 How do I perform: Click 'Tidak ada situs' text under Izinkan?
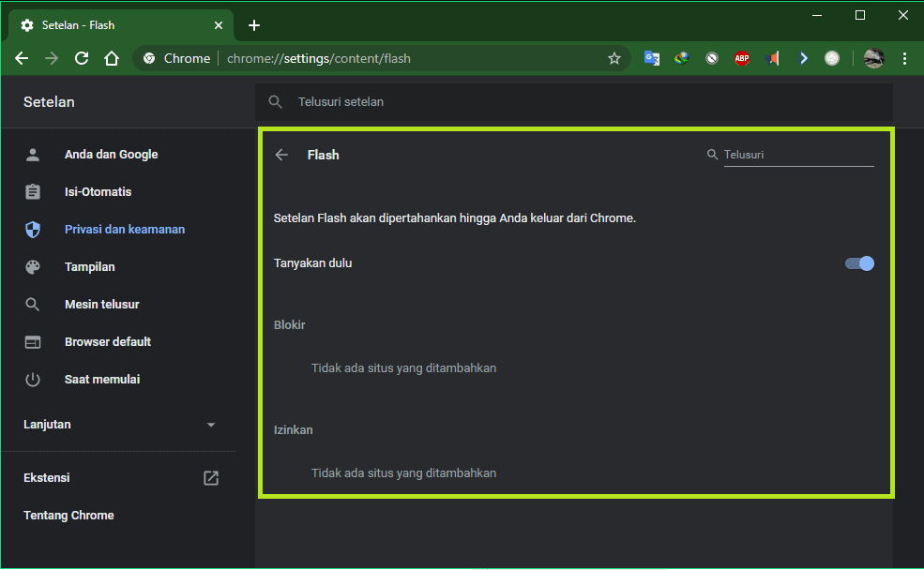point(403,472)
